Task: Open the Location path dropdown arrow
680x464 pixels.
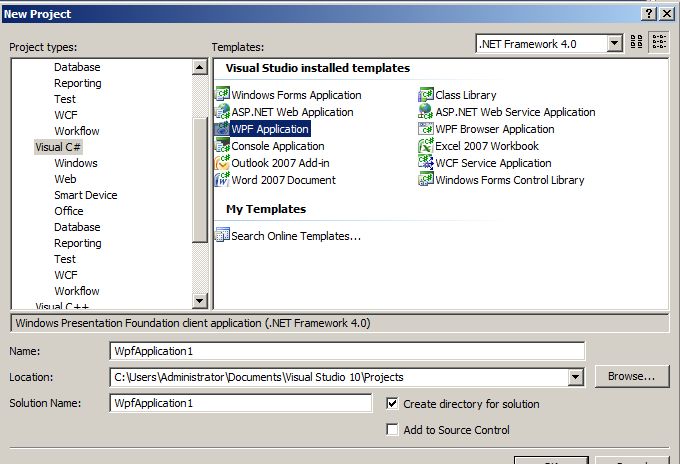Action: pyautogui.click(x=575, y=377)
